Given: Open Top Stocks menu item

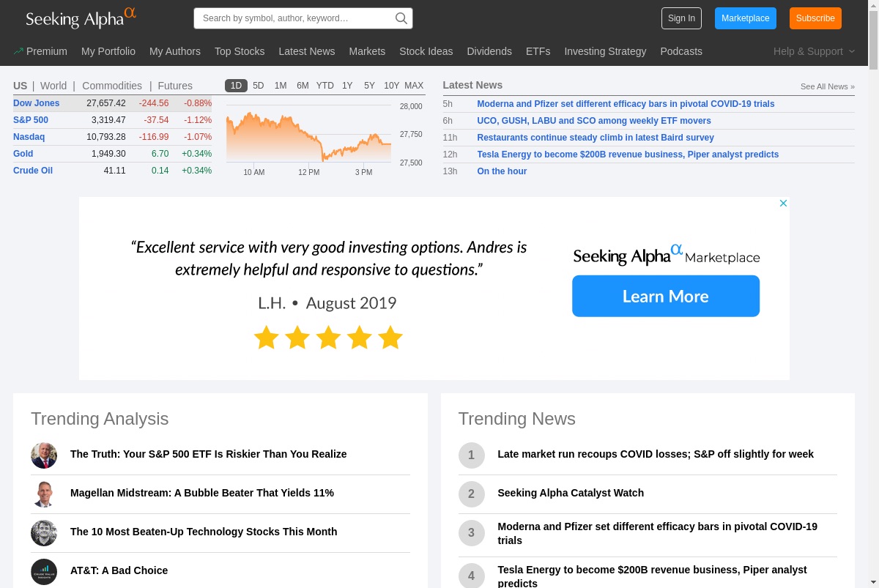Looking at the screenshot, I should 240,51.
